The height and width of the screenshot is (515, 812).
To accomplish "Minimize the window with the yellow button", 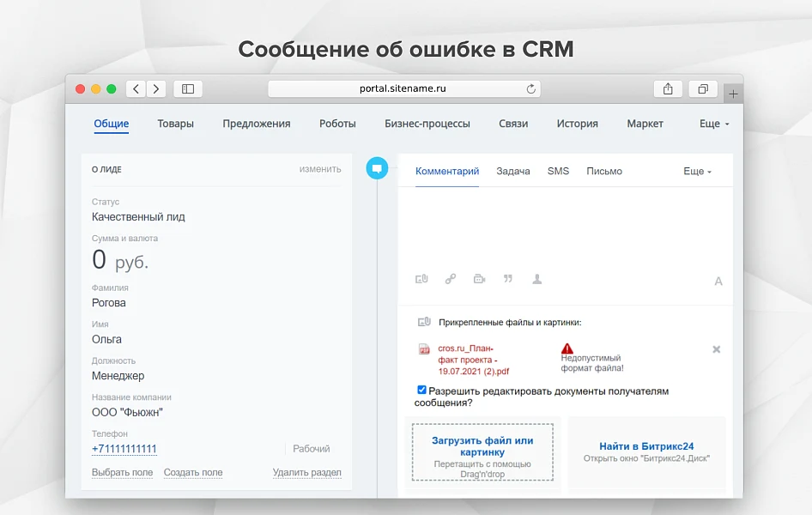I will click(x=96, y=89).
